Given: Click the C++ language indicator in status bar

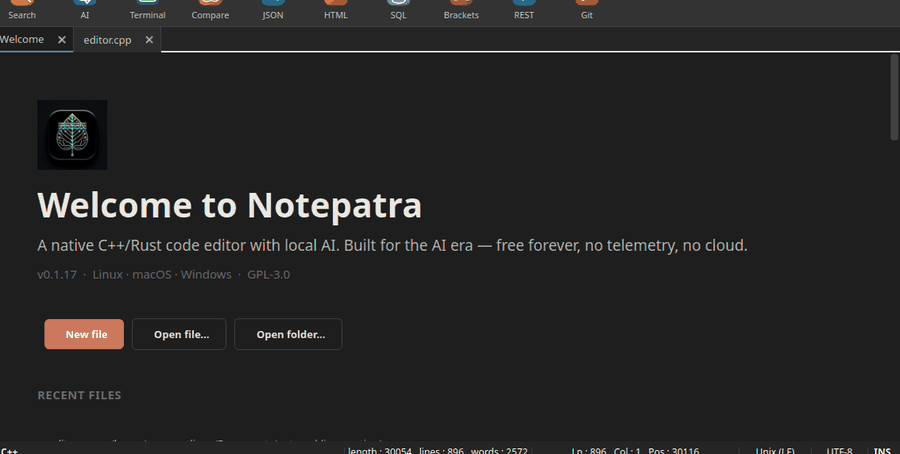Looking at the screenshot, I should click(9, 451).
